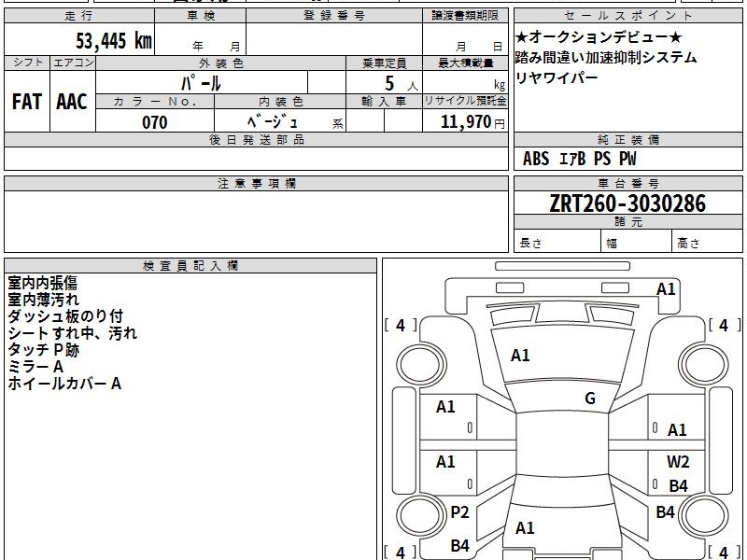This screenshot has height=560, width=747.
Task: Click the 車検 header cell
Action: point(201,16)
